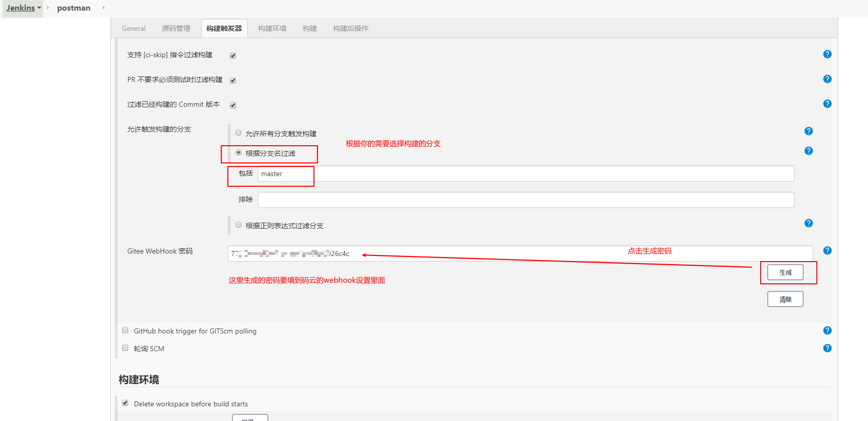Switch to the 源码管理 tab
The image size is (868, 421).
point(176,28)
